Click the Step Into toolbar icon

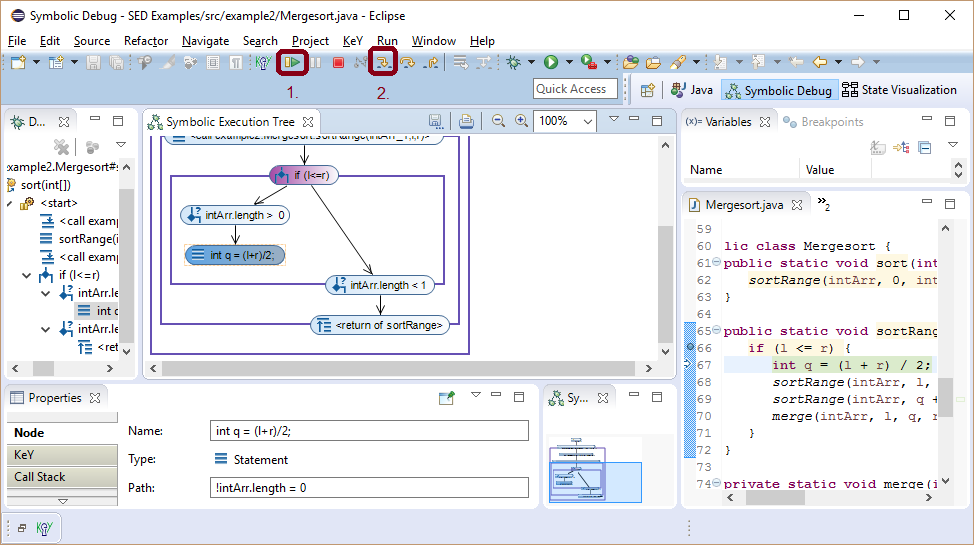pyautogui.click(x=383, y=62)
